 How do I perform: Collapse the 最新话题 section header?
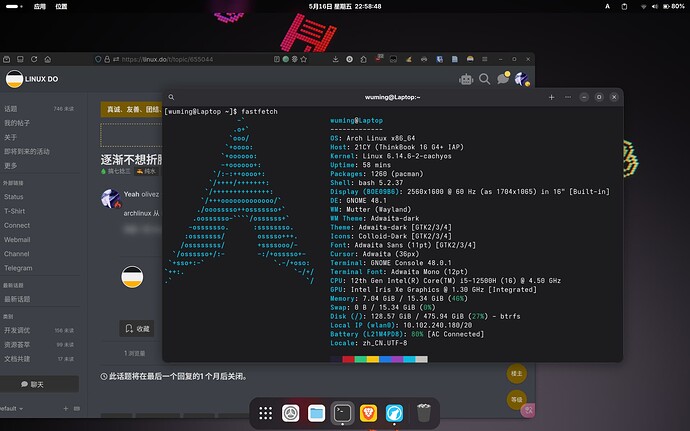pos(13,285)
